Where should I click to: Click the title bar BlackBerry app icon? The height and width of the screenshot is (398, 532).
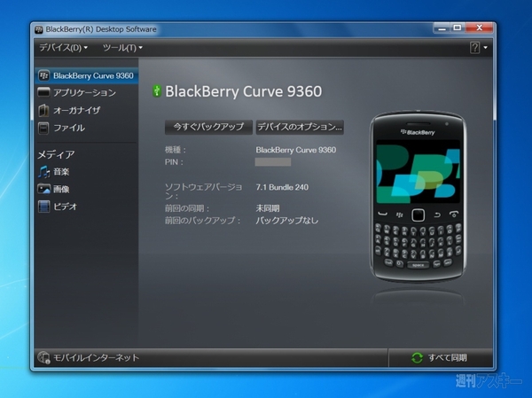tap(39, 29)
